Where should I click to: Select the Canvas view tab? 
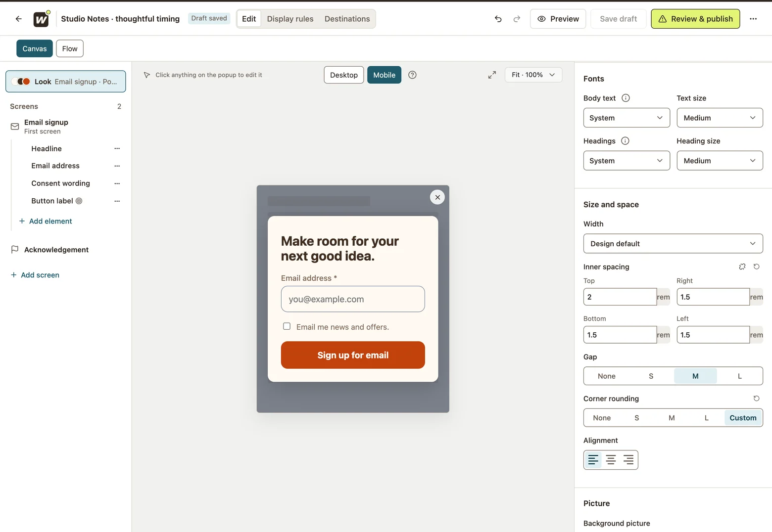(35, 48)
